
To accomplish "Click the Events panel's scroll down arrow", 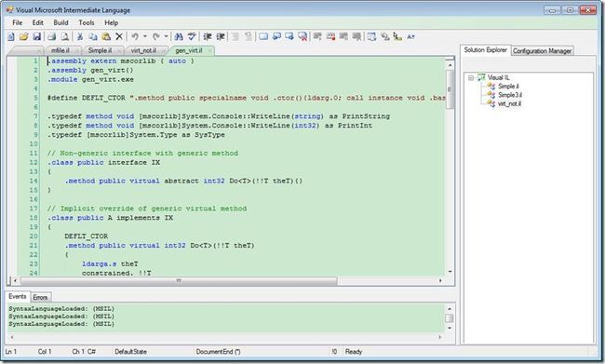I will click(x=450, y=328).
